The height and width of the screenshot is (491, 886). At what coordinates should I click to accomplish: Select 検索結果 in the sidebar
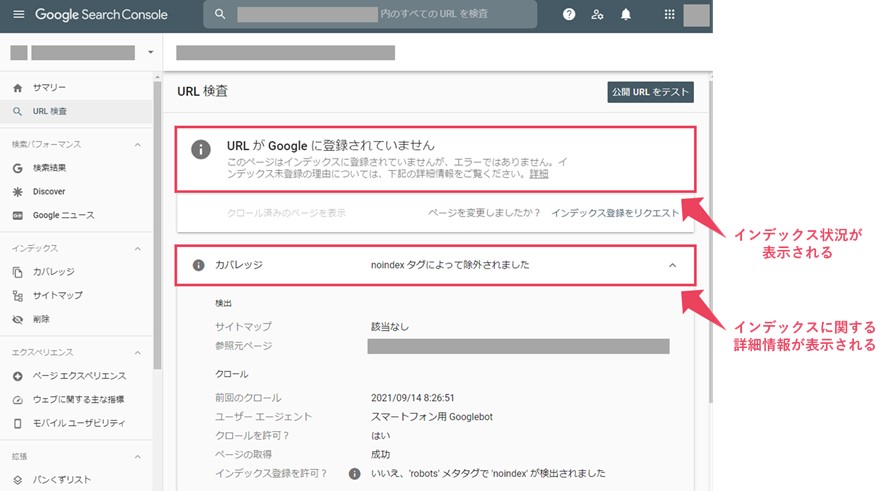click(x=49, y=168)
